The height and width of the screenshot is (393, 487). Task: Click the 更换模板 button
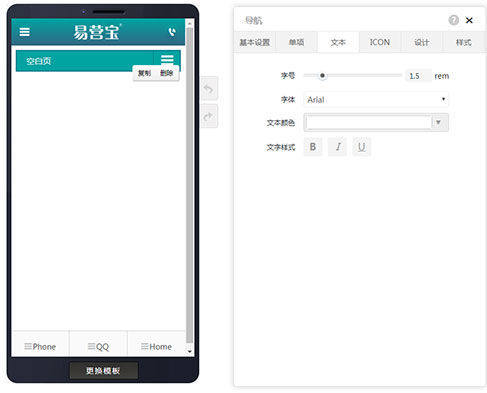[x=103, y=371]
